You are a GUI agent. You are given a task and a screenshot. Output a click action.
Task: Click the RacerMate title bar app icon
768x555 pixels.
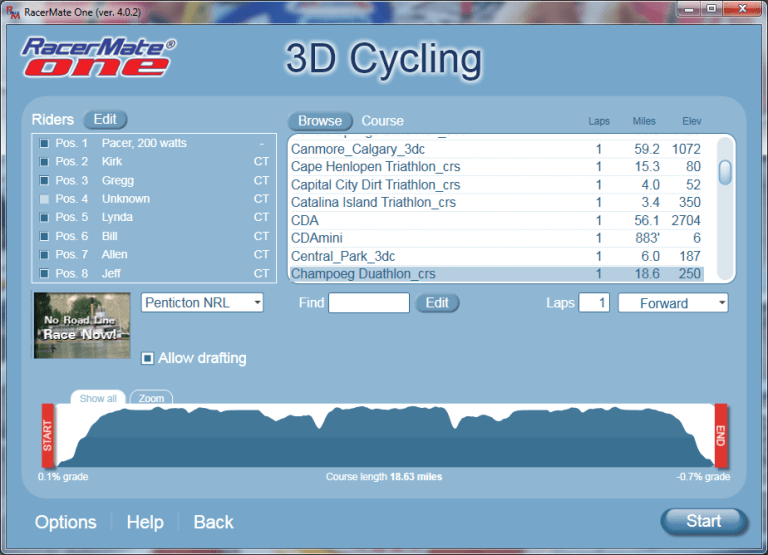[11, 11]
